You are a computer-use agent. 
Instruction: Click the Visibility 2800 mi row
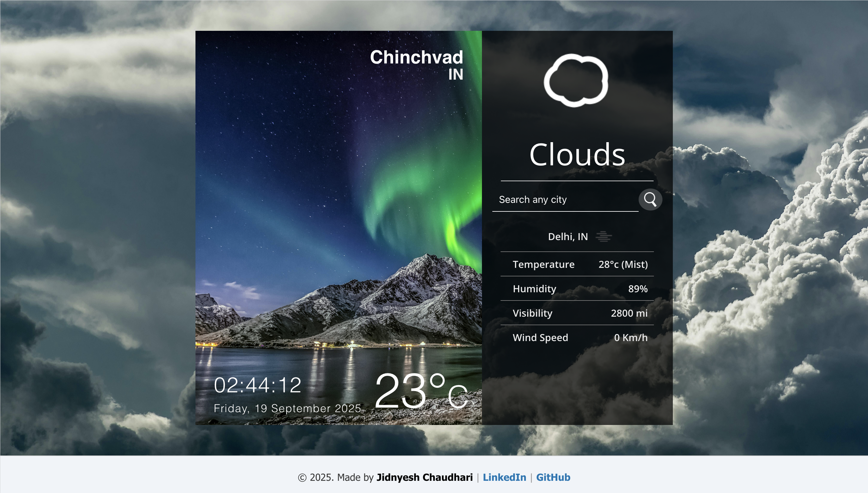click(577, 313)
